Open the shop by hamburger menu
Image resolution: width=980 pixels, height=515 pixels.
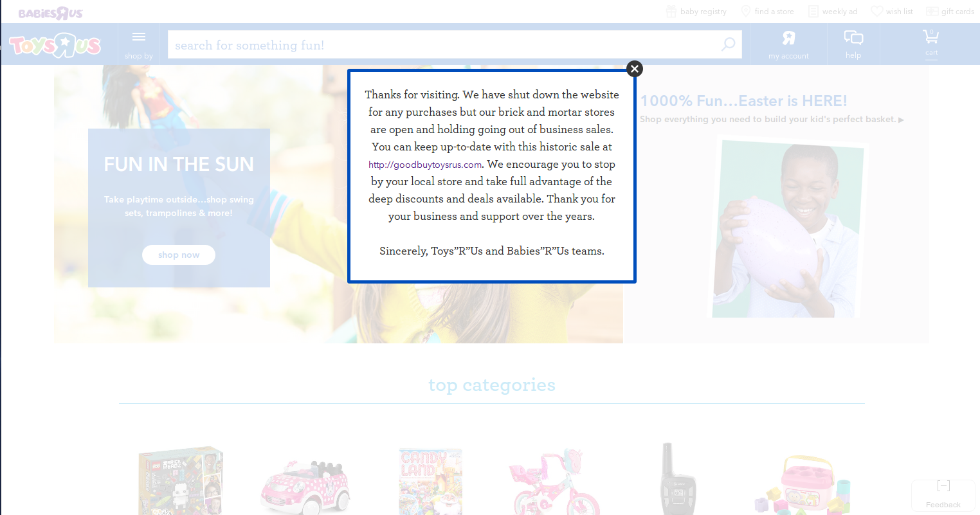pyautogui.click(x=139, y=45)
